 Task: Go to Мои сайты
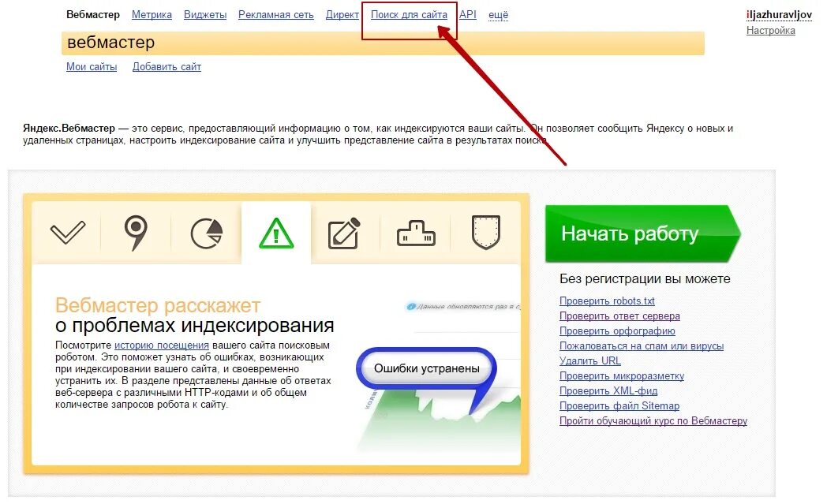92,67
